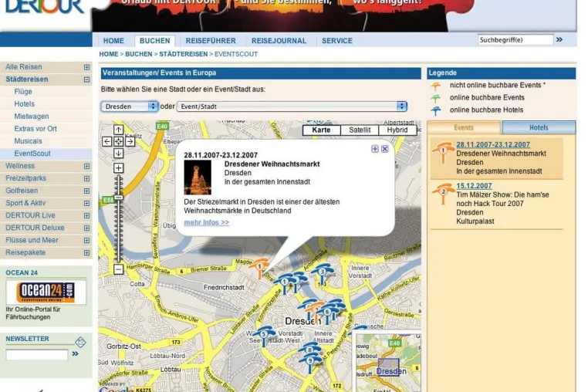The image size is (588, 392).
Task: Click the search submit arrow next to Suchbegriff
Action: click(559, 40)
